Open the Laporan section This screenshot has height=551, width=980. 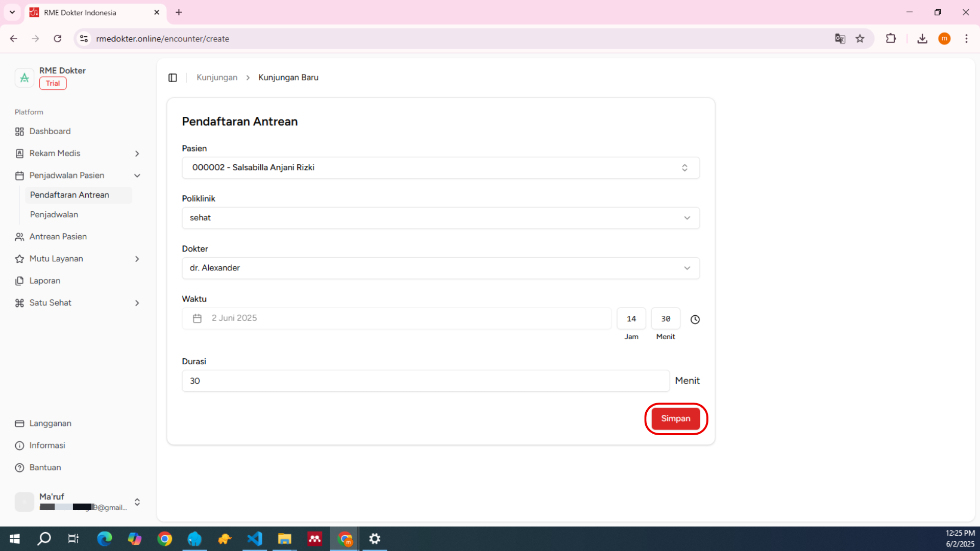(x=44, y=281)
